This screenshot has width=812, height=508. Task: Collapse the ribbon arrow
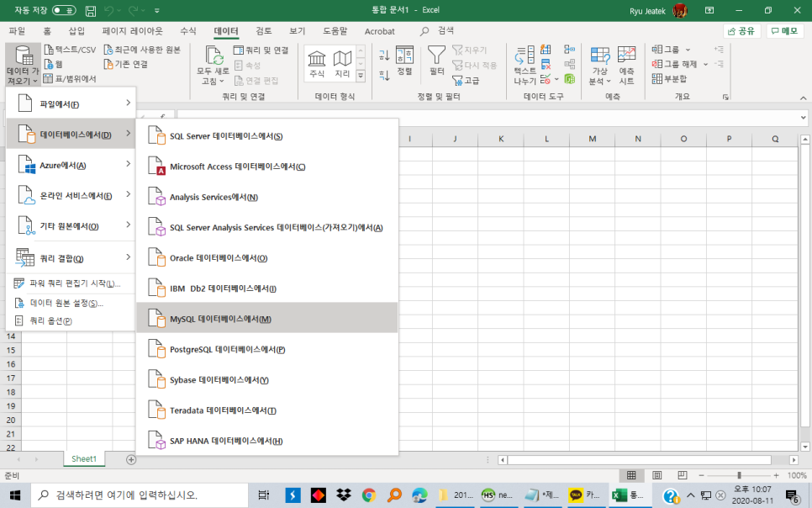[804, 98]
